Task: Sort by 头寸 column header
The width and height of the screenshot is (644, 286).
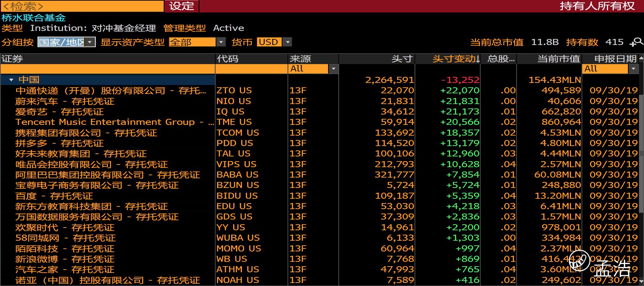Action: [377, 59]
